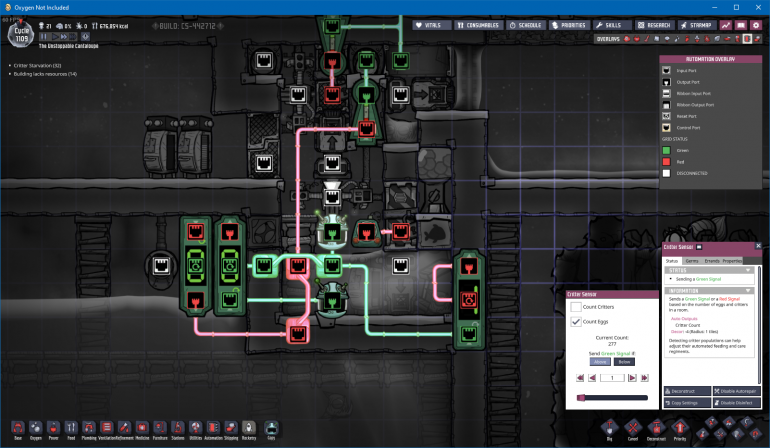The width and height of the screenshot is (770, 448).
Task: Toggle the Oxygen overlay icon
Action: pos(627,39)
